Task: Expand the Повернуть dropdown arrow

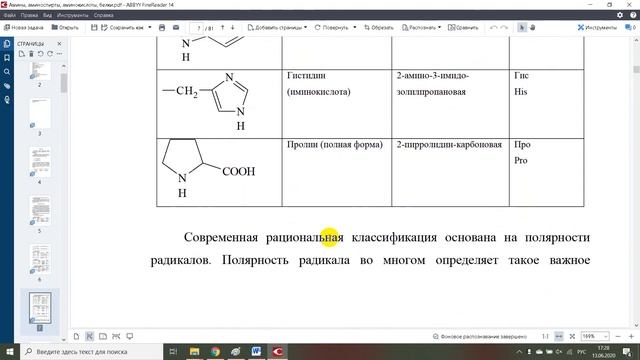Action: coord(354,27)
